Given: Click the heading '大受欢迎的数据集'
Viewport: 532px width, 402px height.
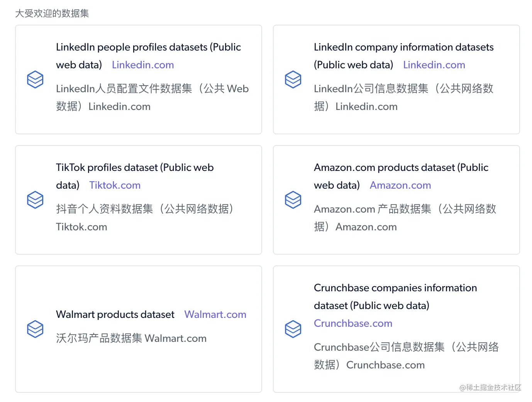Looking at the screenshot, I should [52, 14].
